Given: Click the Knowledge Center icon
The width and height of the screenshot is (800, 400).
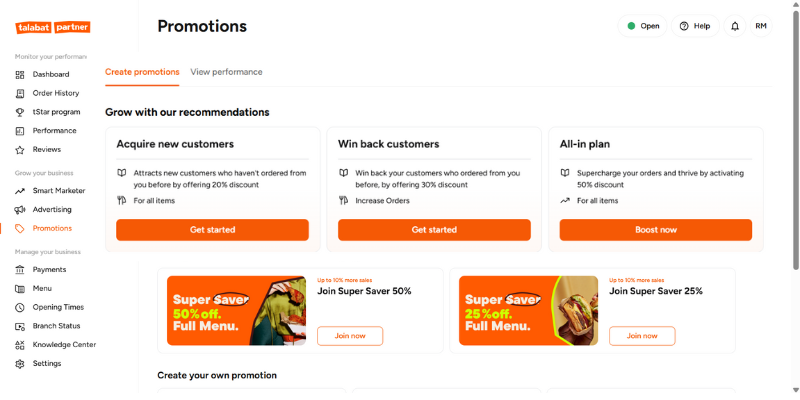Looking at the screenshot, I should [x=20, y=345].
